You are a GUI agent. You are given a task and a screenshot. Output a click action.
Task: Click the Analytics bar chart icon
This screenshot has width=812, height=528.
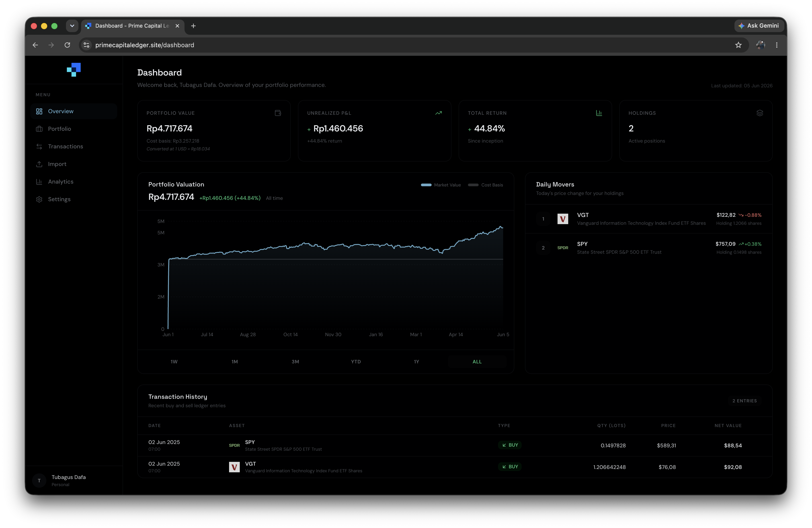(39, 181)
